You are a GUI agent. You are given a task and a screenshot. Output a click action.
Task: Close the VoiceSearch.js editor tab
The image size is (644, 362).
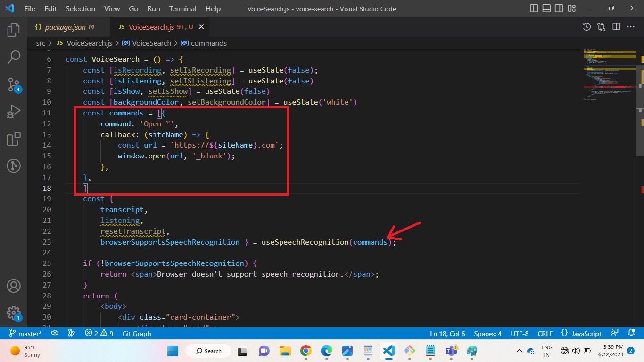pos(201,27)
